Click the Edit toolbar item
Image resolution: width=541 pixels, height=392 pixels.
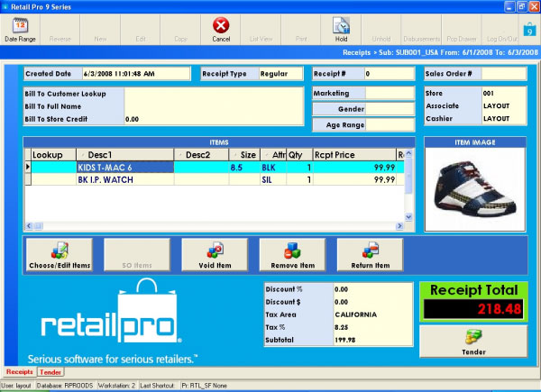141,30
